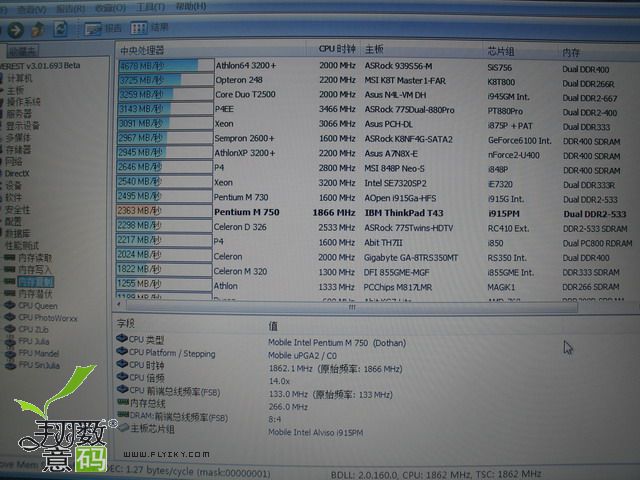Viewport: 640px width, 480px height.
Task: Expand the 计算机 (Computer) tree node
Action: click(21, 77)
